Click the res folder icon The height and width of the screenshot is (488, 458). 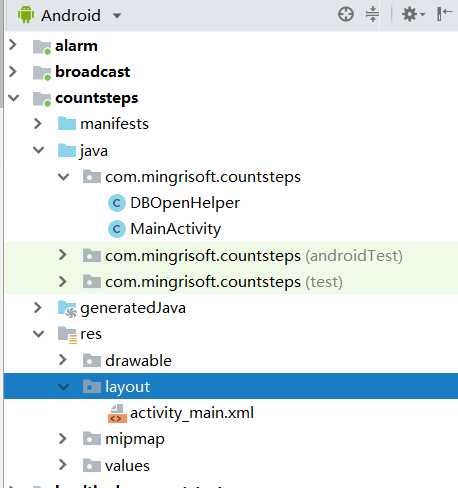coord(67,335)
